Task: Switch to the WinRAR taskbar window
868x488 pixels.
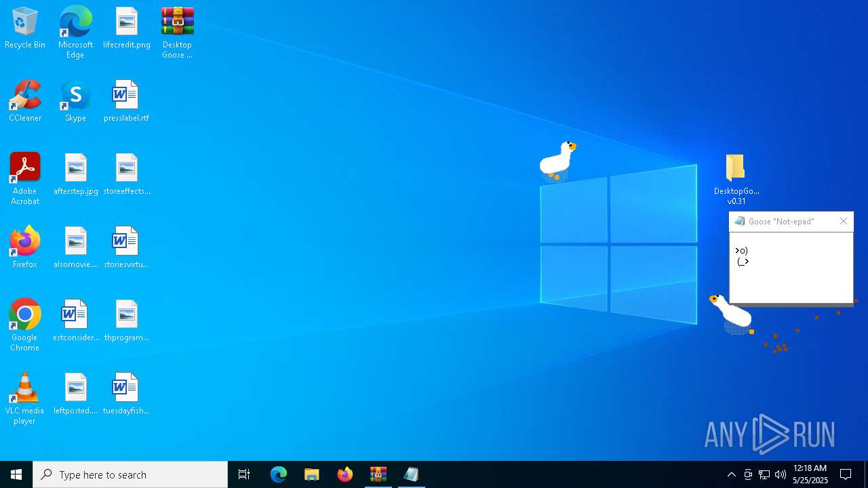Action: point(378,474)
